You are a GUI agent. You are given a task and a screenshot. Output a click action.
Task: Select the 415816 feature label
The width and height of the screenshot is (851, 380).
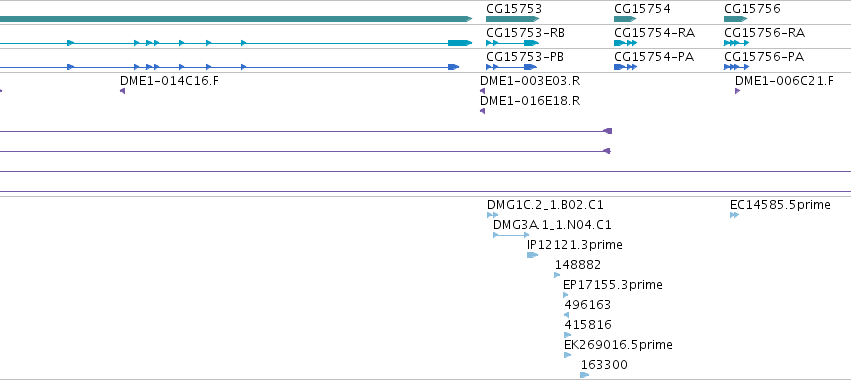pyautogui.click(x=588, y=325)
